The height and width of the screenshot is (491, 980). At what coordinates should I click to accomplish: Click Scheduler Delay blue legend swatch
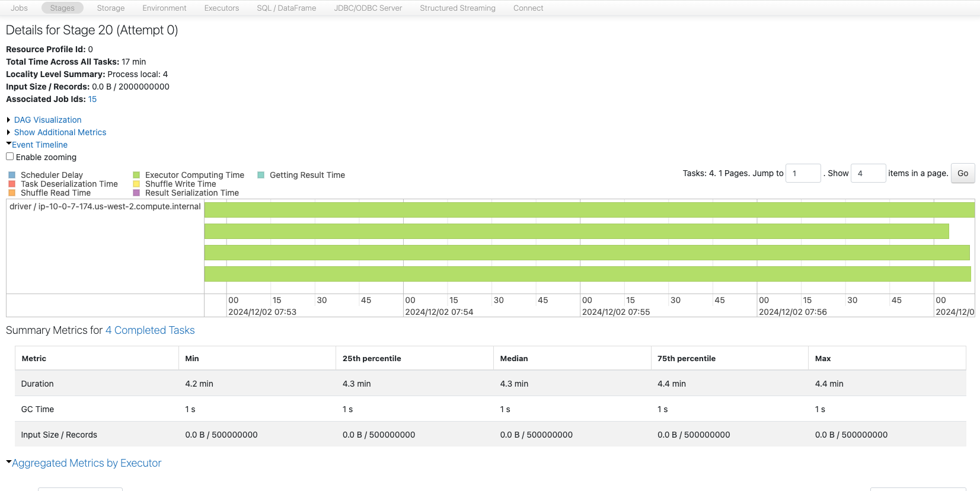click(12, 175)
